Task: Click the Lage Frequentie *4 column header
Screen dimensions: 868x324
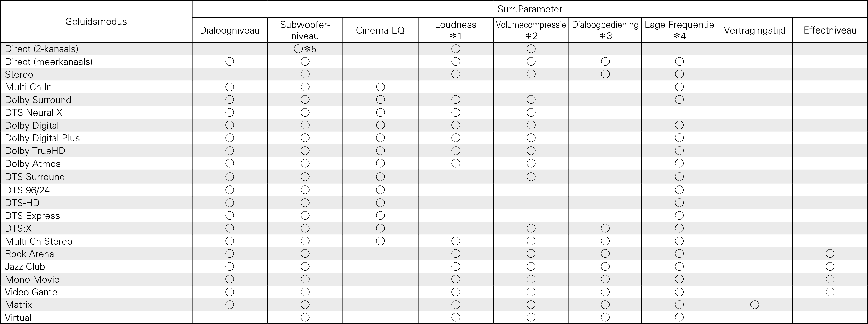Action: (x=679, y=30)
